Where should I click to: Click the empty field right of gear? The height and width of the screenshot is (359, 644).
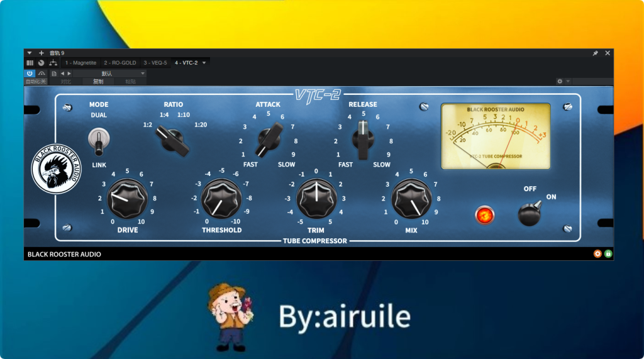click(592, 81)
